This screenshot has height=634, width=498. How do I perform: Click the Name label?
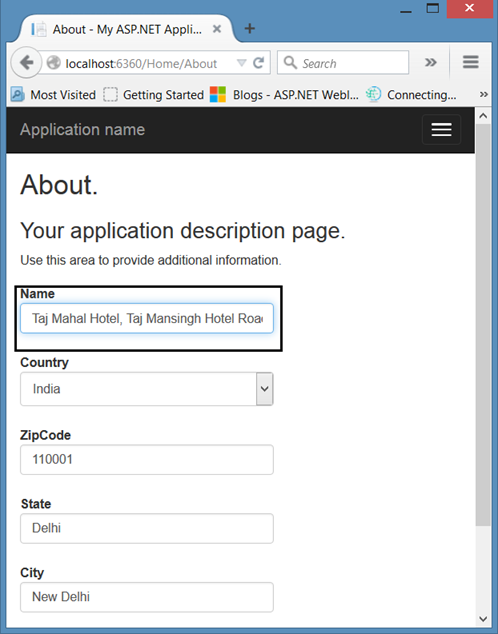[37, 294]
